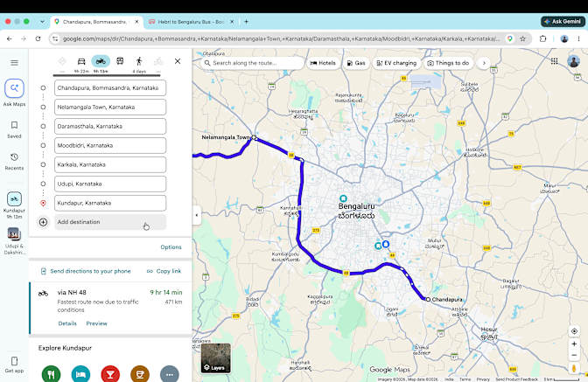Image resolution: width=588 pixels, height=382 pixels.
Task: Click Street View pegman
Action: click(x=574, y=368)
